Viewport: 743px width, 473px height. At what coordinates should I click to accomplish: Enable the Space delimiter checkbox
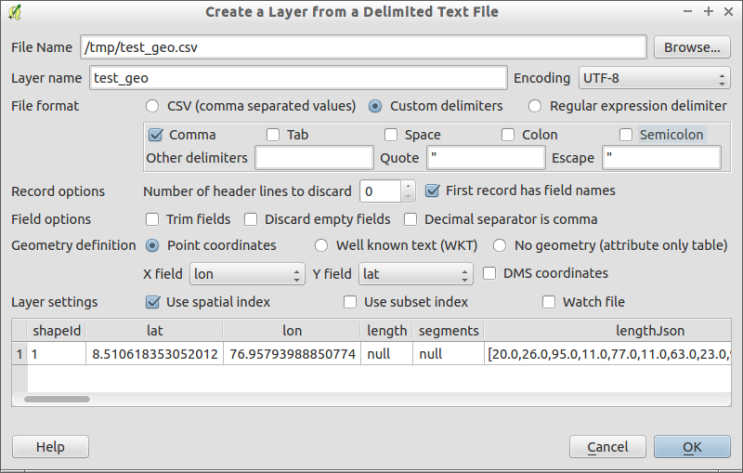(x=390, y=135)
